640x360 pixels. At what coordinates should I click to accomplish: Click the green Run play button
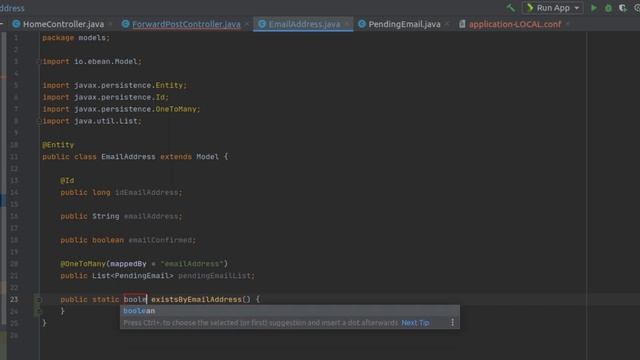point(594,8)
